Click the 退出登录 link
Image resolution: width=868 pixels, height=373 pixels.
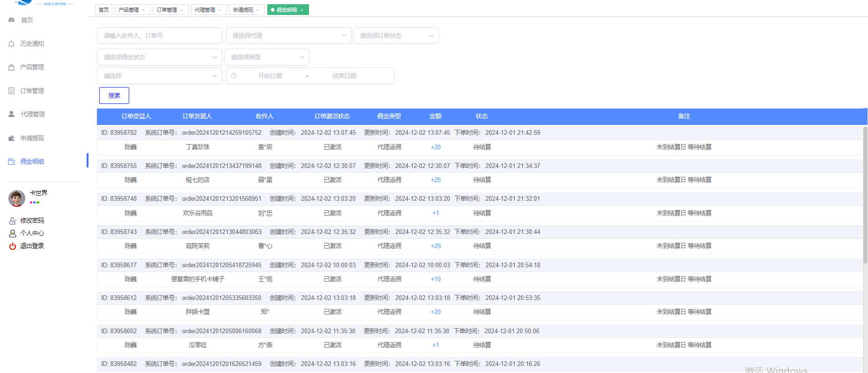coord(32,246)
